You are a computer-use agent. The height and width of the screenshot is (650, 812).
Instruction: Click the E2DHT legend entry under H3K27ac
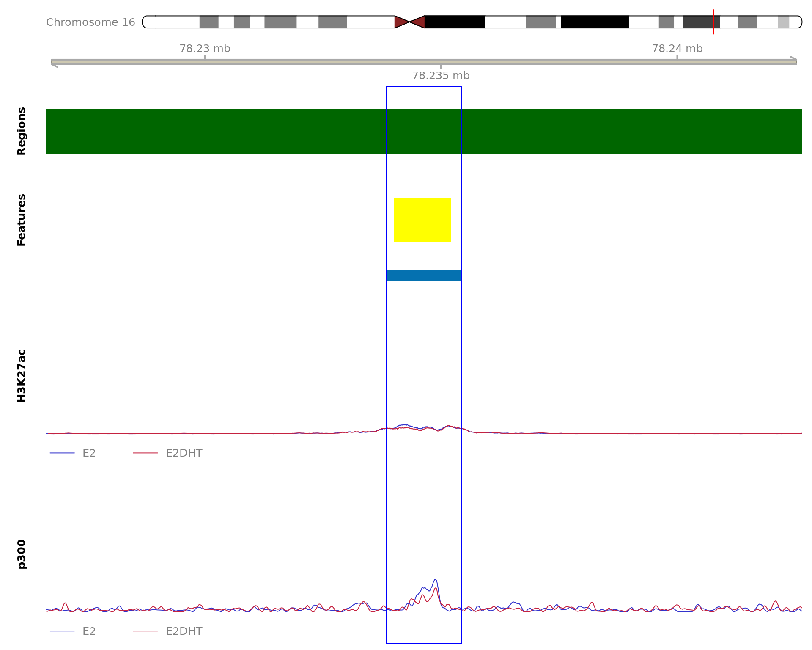tap(167, 453)
